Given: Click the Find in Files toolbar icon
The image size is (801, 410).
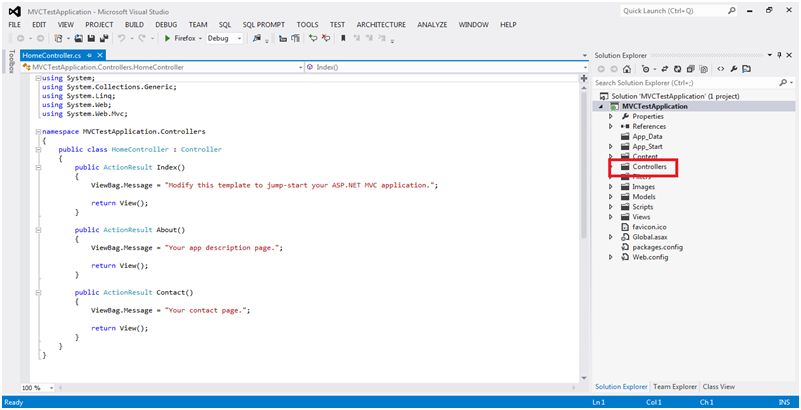Looking at the screenshot, I should click(257, 38).
